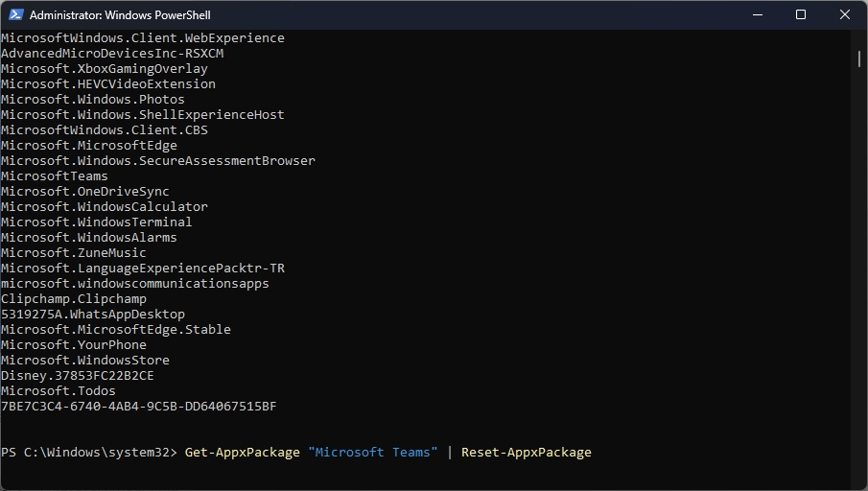Close the Administrator PowerShell window
Image resolution: width=868 pixels, height=491 pixels.
(845, 15)
